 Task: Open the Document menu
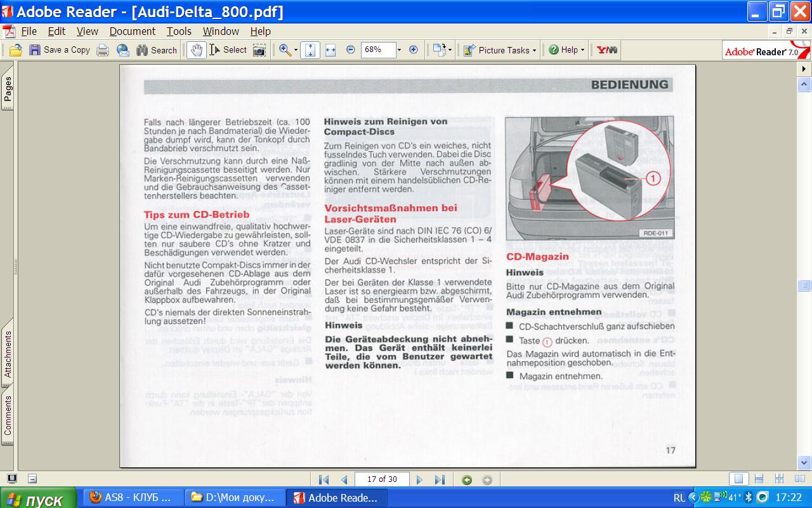[x=132, y=31]
